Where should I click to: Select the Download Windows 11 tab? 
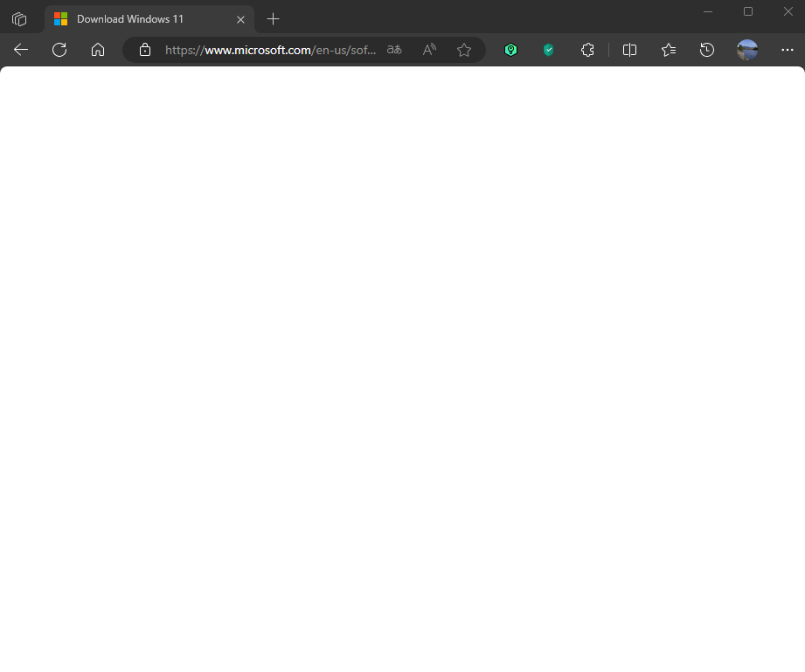[x=149, y=19]
